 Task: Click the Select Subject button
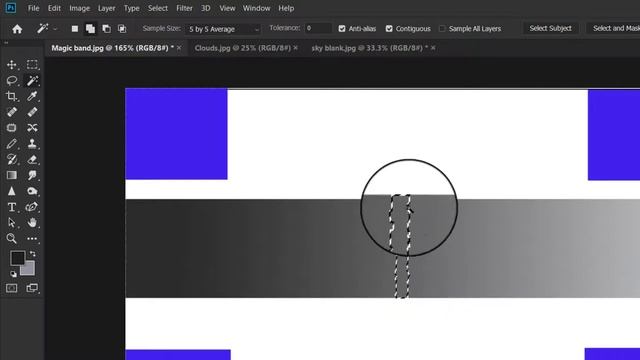coord(550,28)
